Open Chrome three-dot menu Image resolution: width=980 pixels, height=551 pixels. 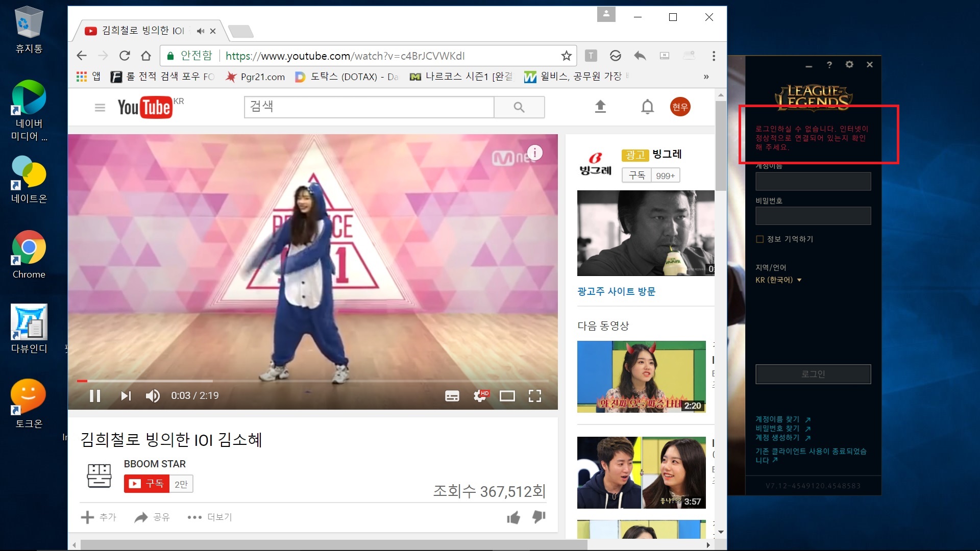[x=714, y=56]
